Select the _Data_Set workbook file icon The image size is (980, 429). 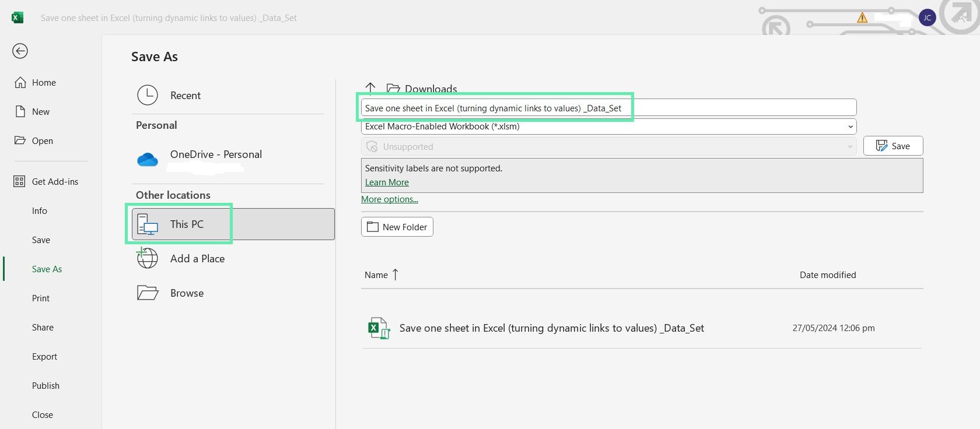pyautogui.click(x=379, y=328)
